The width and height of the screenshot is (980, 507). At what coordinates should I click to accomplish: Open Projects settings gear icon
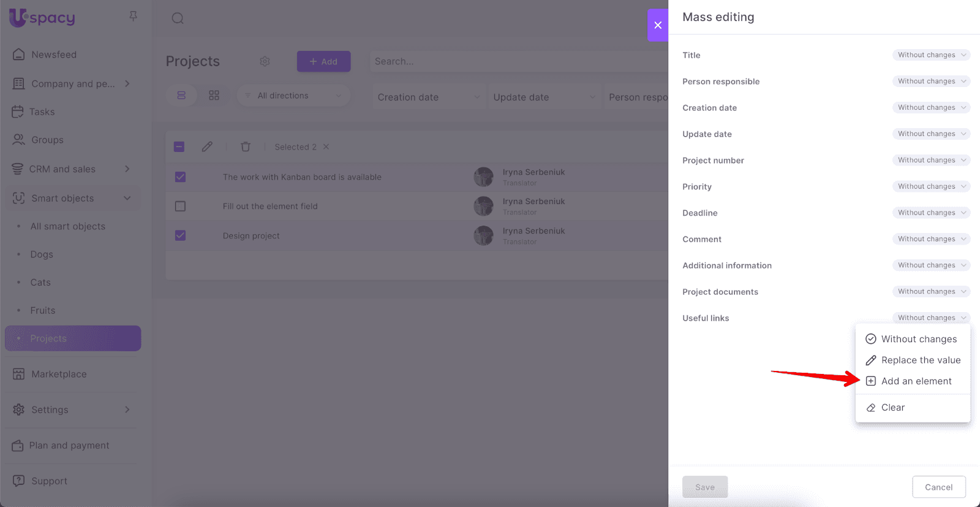point(265,61)
